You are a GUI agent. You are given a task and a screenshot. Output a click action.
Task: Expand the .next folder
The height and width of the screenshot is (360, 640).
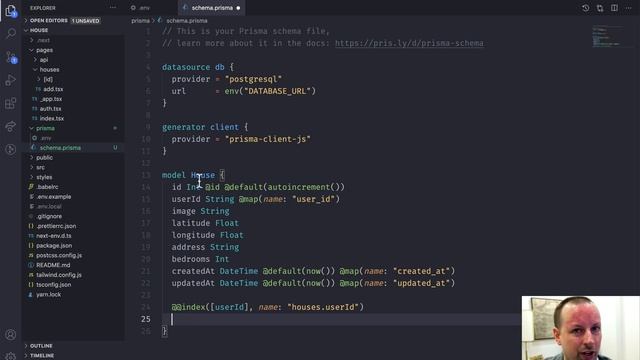click(x=43, y=40)
